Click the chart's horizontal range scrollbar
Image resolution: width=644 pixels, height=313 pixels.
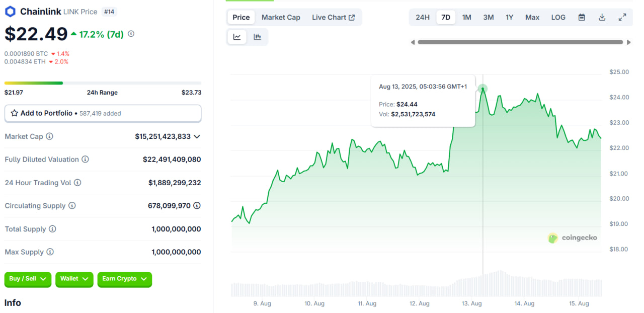click(520, 42)
